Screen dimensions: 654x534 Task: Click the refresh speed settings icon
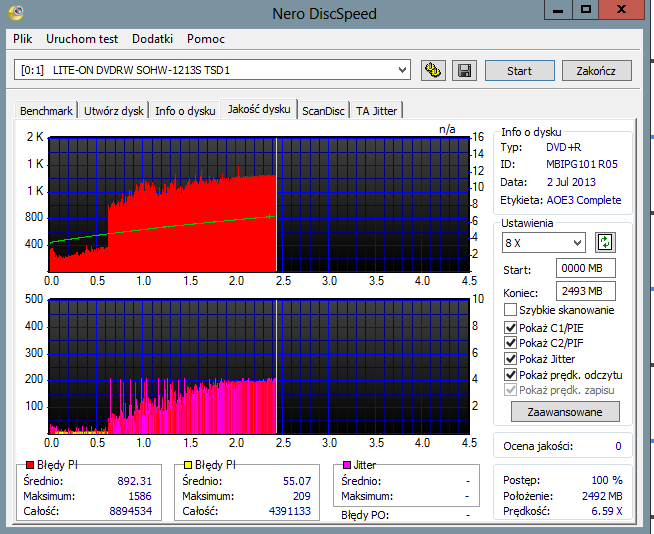tap(605, 242)
